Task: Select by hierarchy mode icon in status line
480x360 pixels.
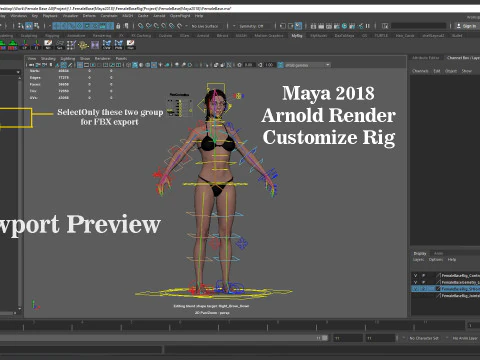Action: coord(21,26)
